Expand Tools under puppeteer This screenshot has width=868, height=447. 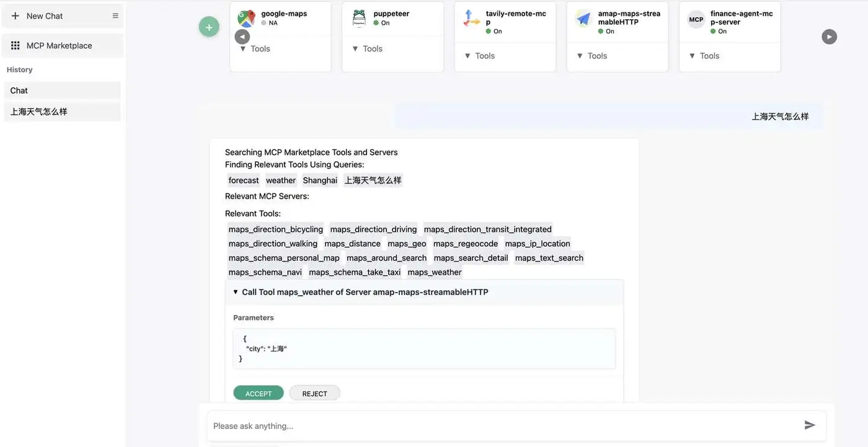tap(367, 48)
